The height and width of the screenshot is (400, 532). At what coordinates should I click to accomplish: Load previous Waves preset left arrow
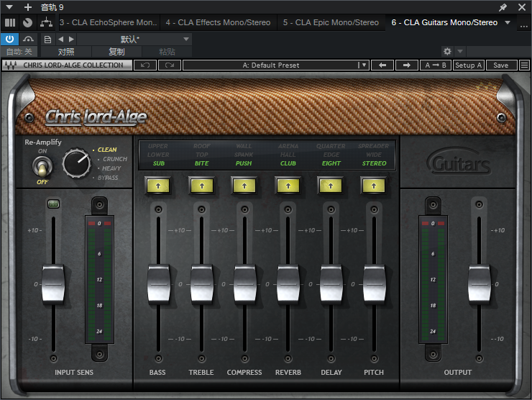(382, 65)
